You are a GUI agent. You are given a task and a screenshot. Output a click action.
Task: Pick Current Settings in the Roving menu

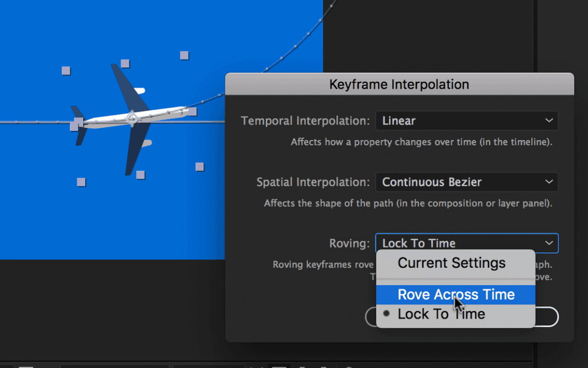coord(455,264)
